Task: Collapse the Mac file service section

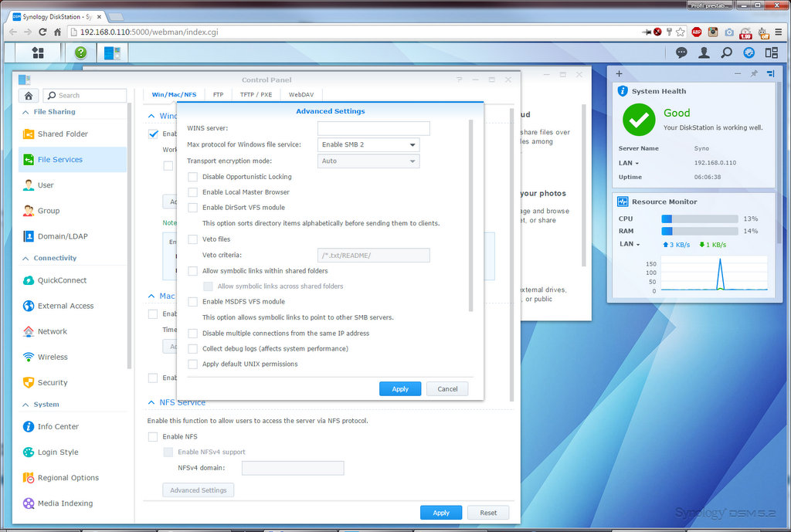Action: pyautogui.click(x=151, y=296)
